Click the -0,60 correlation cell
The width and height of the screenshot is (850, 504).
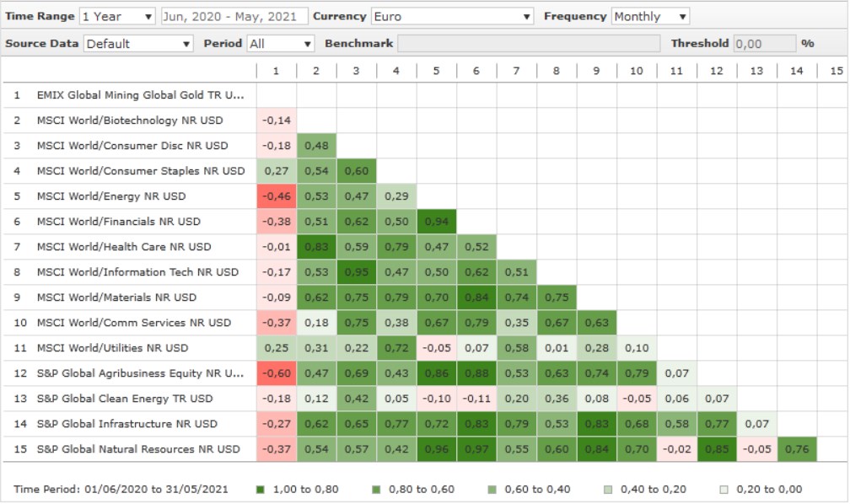pos(276,373)
